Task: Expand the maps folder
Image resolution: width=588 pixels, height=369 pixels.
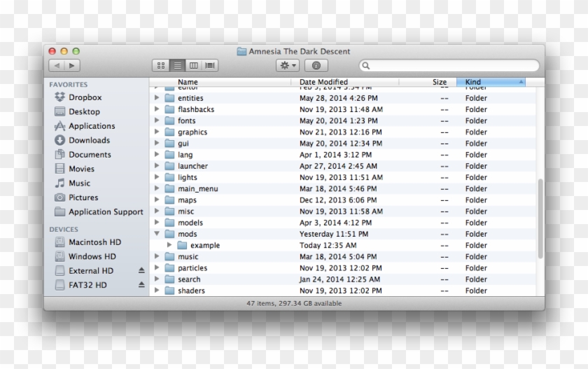Action: click(x=157, y=200)
